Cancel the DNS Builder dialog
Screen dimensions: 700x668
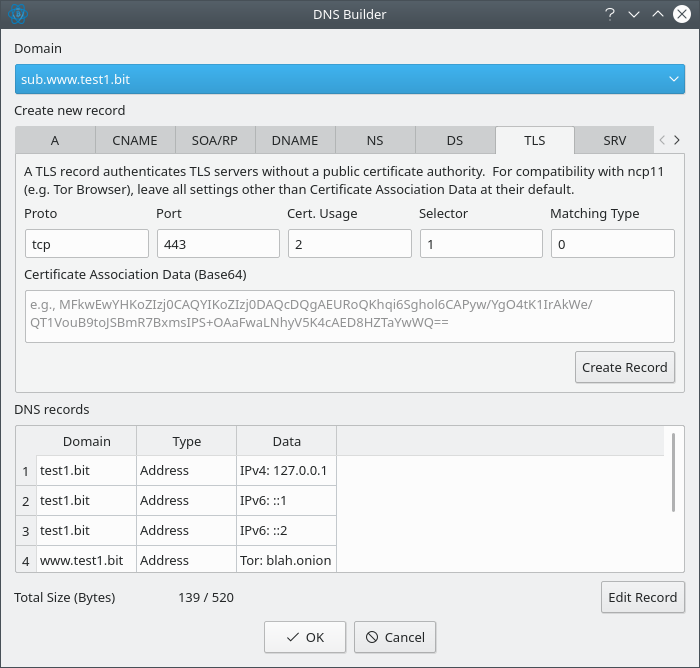pyautogui.click(x=395, y=637)
